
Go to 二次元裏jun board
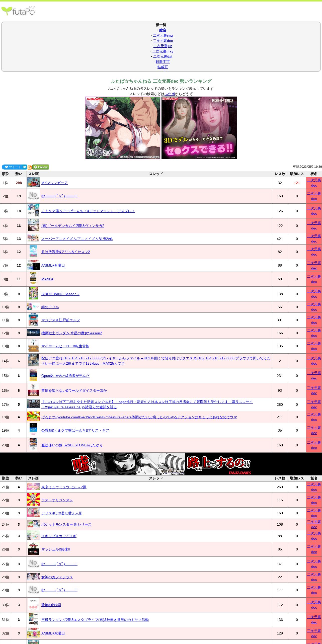(163, 46)
